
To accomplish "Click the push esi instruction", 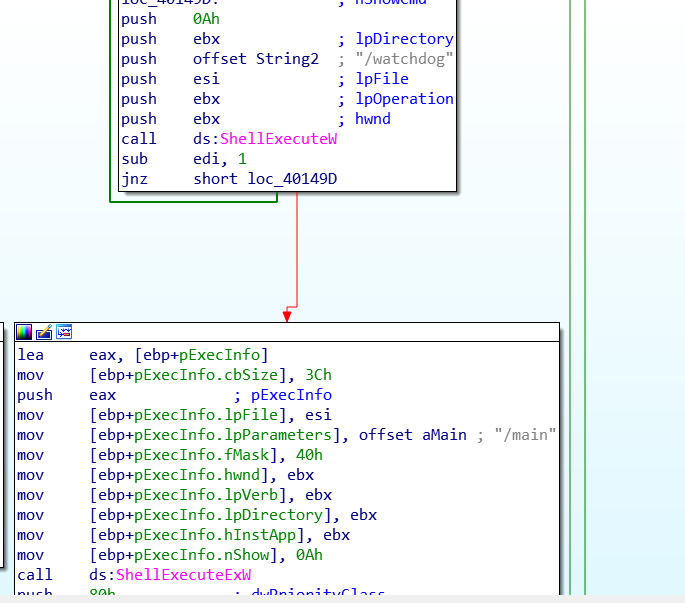I will point(170,79).
